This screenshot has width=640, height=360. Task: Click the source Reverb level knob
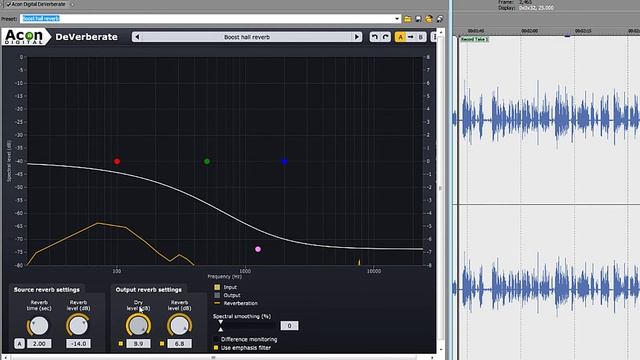pos(78,325)
